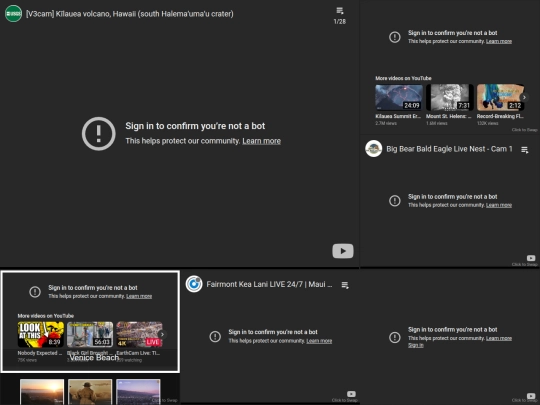This screenshot has width=540, height=405.
Task: Click warning icon in Venice Beach player
Action: pyautogui.click(x=35, y=292)
